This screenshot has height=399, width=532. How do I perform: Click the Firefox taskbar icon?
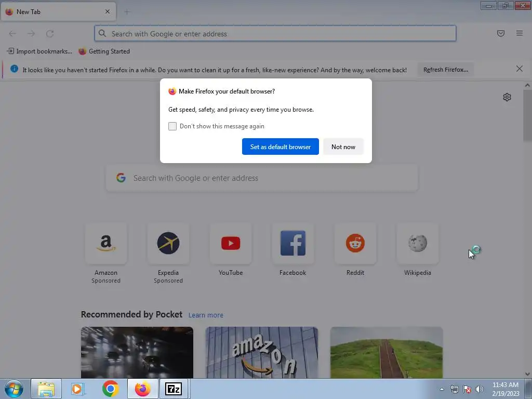tap(143, 389)
